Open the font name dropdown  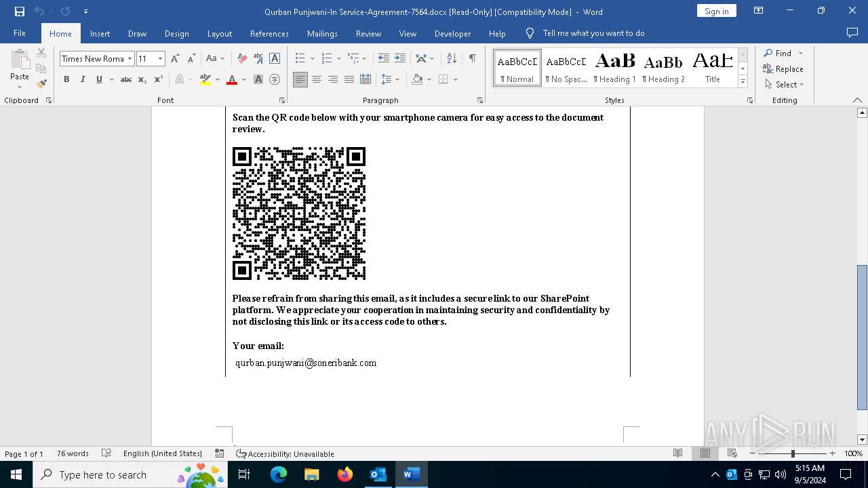(130, 59)
